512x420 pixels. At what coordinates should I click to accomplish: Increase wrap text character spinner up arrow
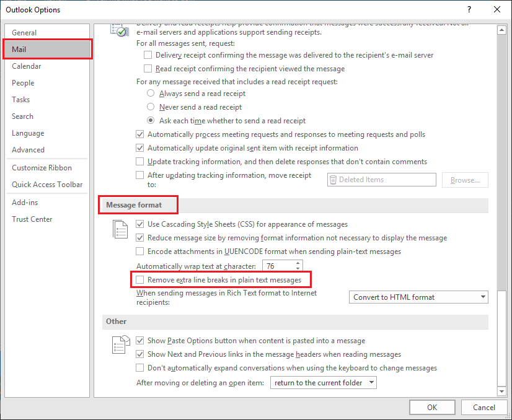coord(298,263)
